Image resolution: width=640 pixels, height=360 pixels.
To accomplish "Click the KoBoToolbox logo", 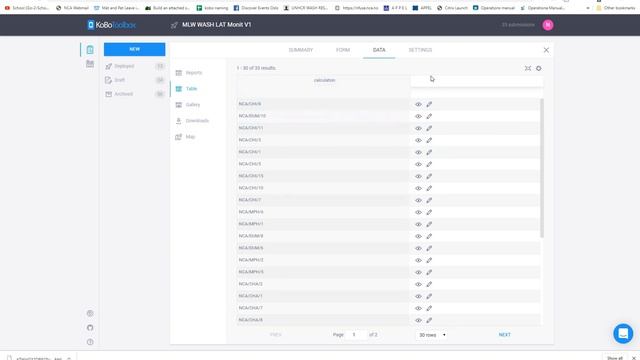I will (111, 25).
